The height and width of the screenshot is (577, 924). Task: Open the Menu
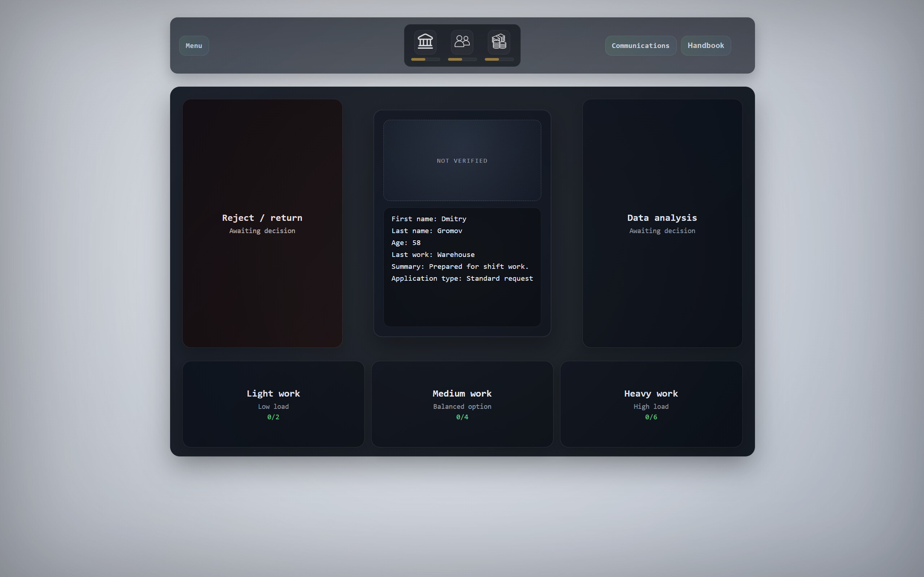194,45
